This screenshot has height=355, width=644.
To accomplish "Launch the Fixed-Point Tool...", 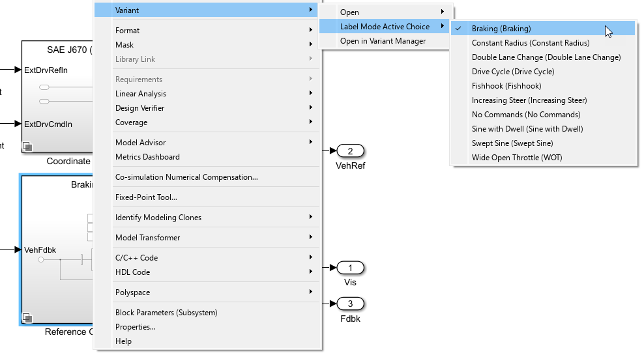I will pos(146,197).
